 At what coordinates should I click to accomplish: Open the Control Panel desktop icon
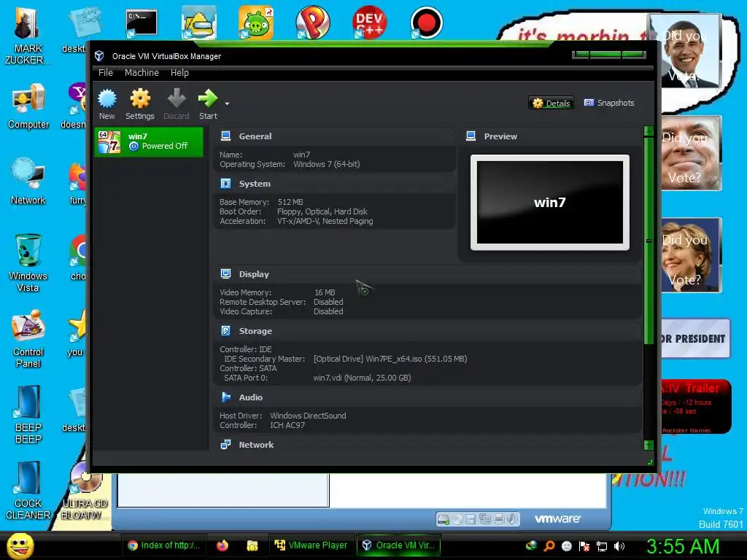[28, 339]
